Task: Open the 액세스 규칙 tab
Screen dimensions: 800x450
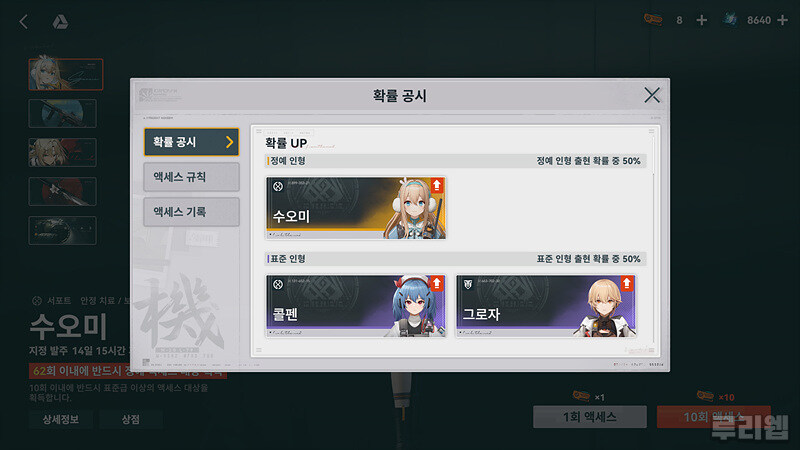Action: [x=191, y=177]
